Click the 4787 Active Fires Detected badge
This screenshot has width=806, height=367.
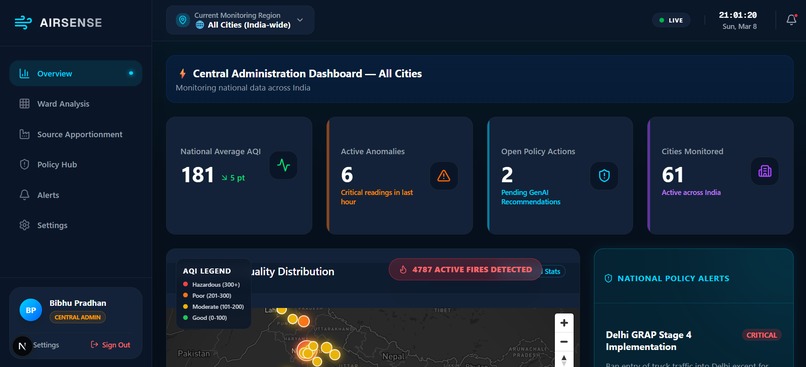[x=465, y=269]
